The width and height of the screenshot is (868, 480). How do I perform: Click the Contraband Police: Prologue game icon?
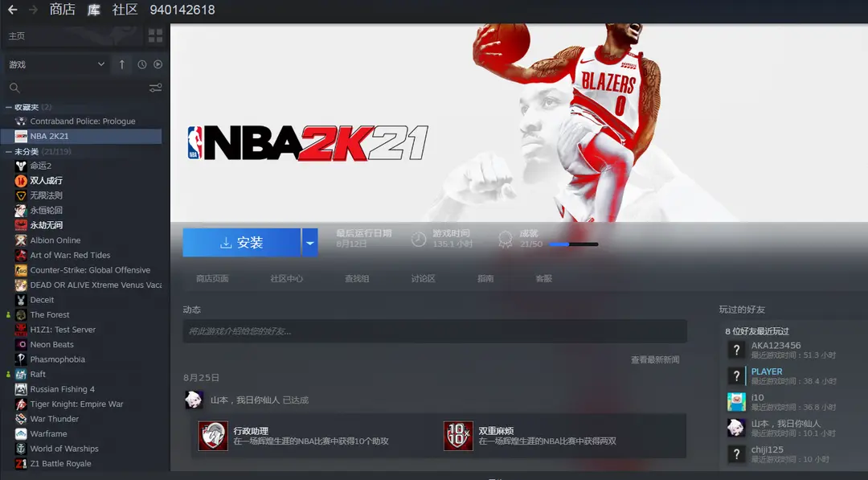point(20,121)
